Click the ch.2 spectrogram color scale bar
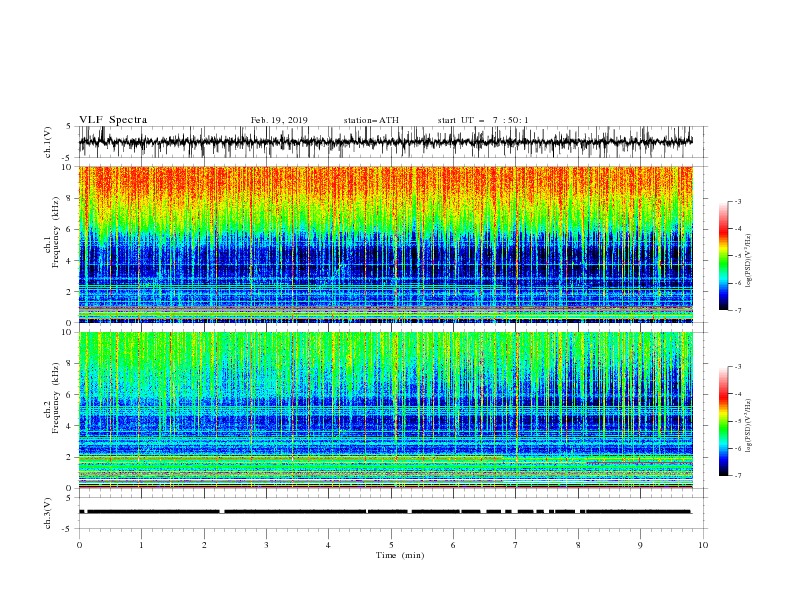The width and height of the screenshot is (792, 612). (723, 421)
